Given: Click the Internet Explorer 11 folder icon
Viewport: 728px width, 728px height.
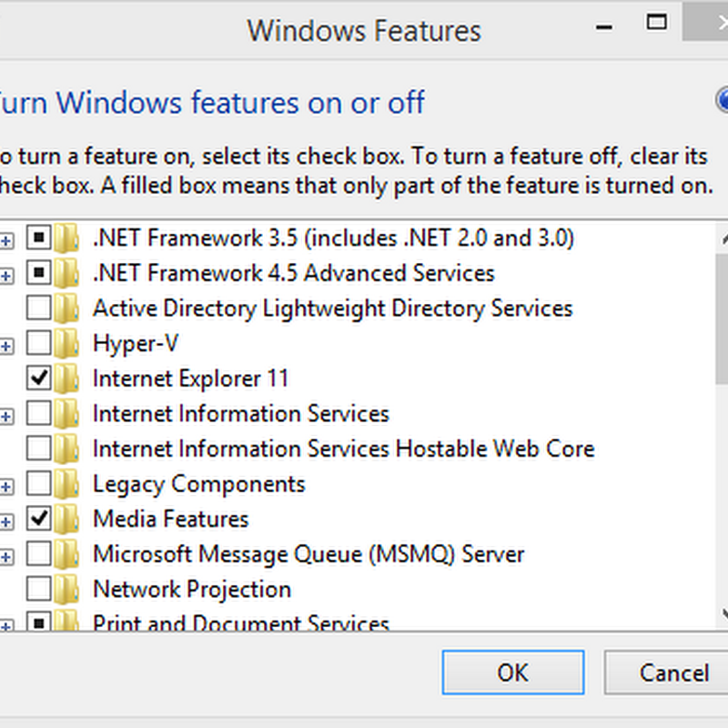Looking at the screenshot, I should click(x=66, y=379).
